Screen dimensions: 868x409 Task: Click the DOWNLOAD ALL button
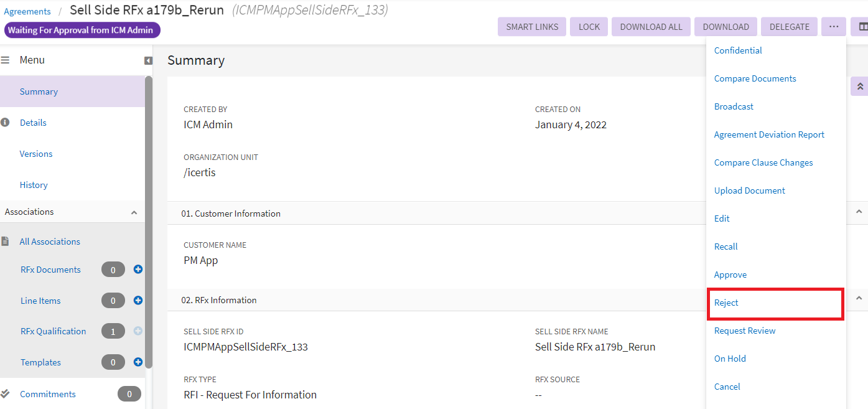click(651, 27)
